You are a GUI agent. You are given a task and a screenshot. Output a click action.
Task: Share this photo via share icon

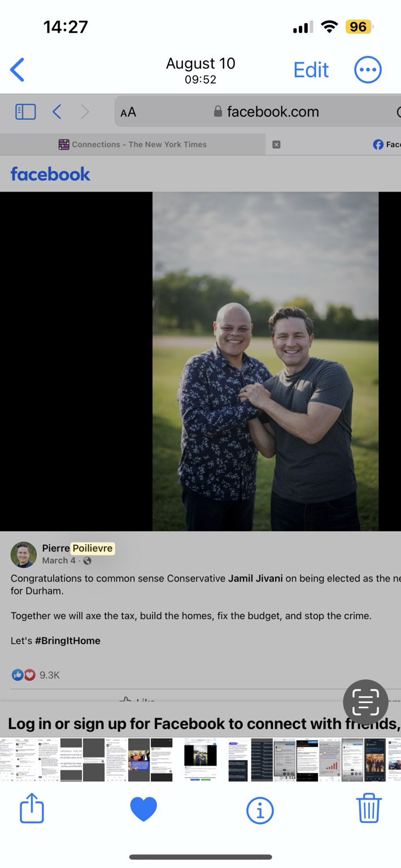(x=32, y=808)
